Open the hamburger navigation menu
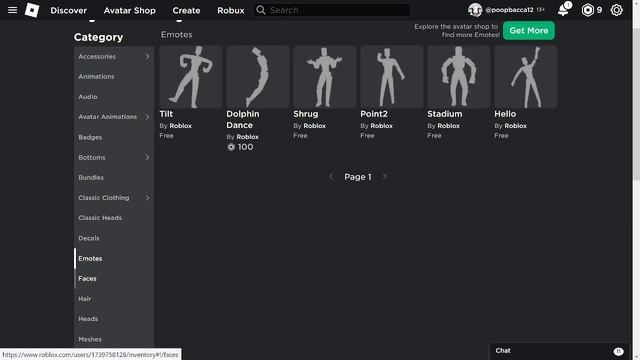The width and height of the screenshot is (640, 360). (x=13, y=10)
